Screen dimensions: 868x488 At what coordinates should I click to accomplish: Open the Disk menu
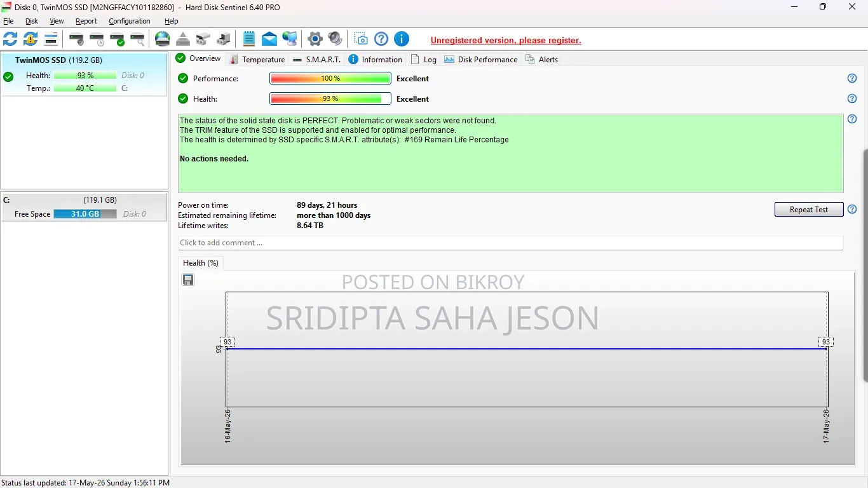tap(32, 21)
